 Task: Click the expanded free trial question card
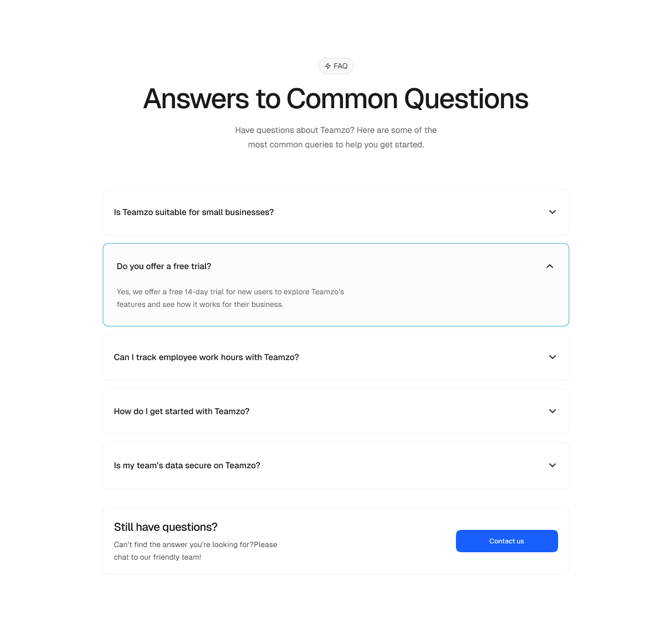click(336, 285)
